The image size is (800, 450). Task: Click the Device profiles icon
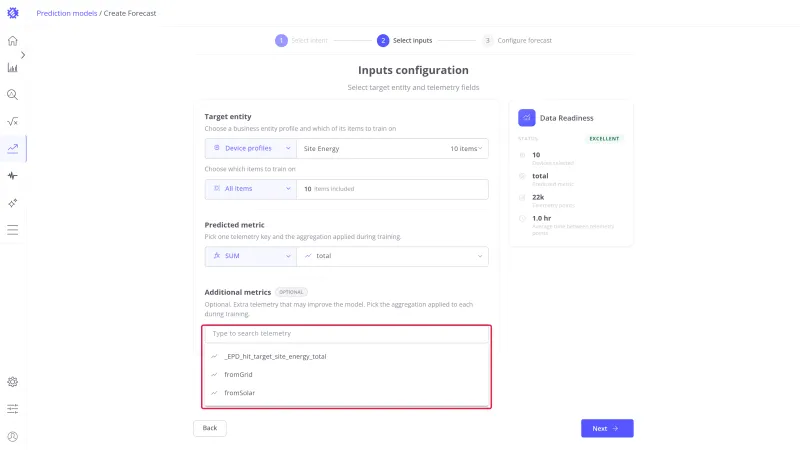217,148
